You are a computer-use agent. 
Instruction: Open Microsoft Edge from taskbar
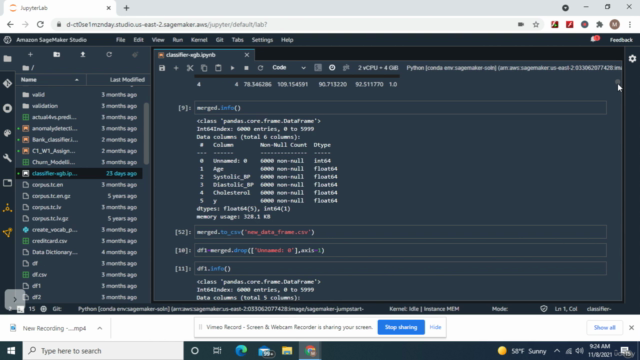coord(241,351)
